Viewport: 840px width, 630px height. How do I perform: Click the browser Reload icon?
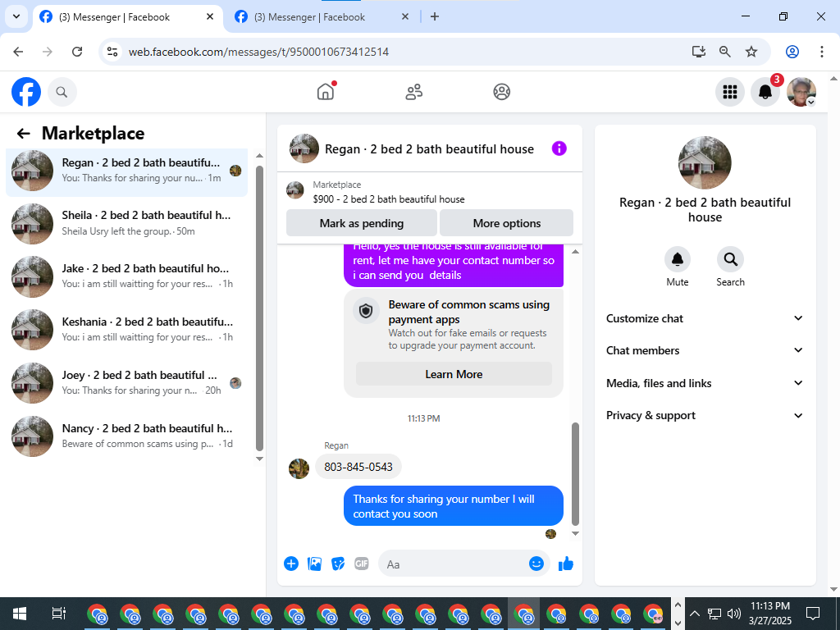tap(77, 52)
